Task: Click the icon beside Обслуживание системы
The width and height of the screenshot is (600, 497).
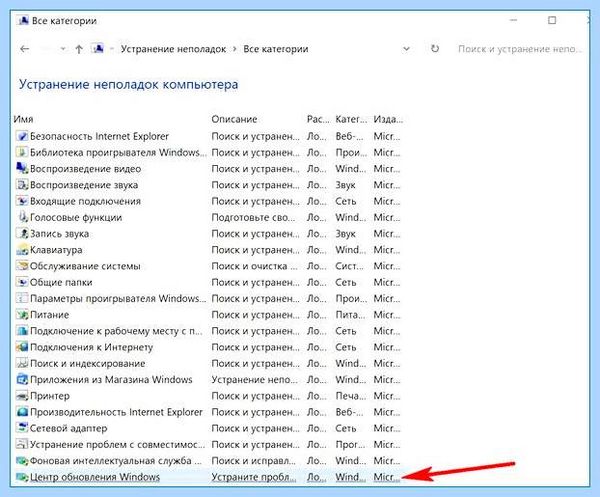Action: 22,266
